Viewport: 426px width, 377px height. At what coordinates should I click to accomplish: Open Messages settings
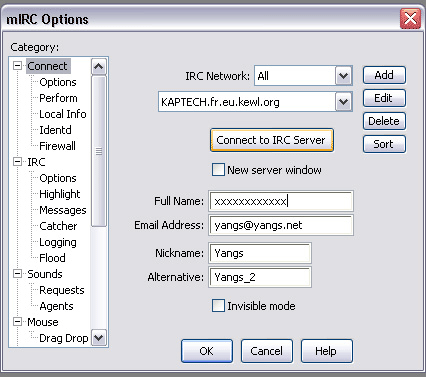[x=63, y=210]
